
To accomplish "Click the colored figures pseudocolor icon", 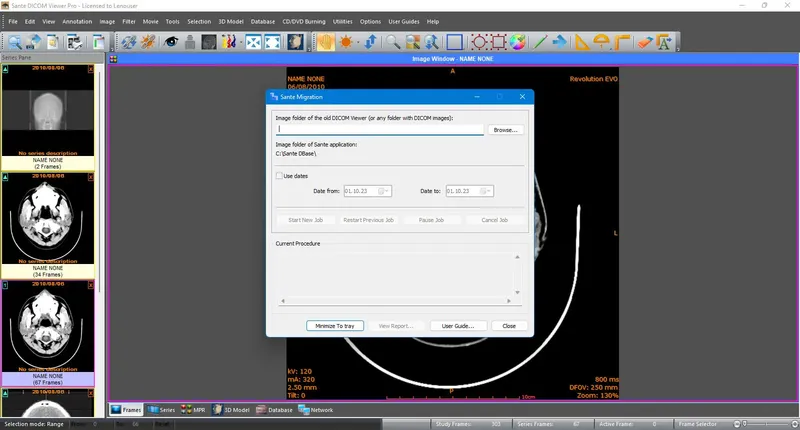I will click(228, 42).
